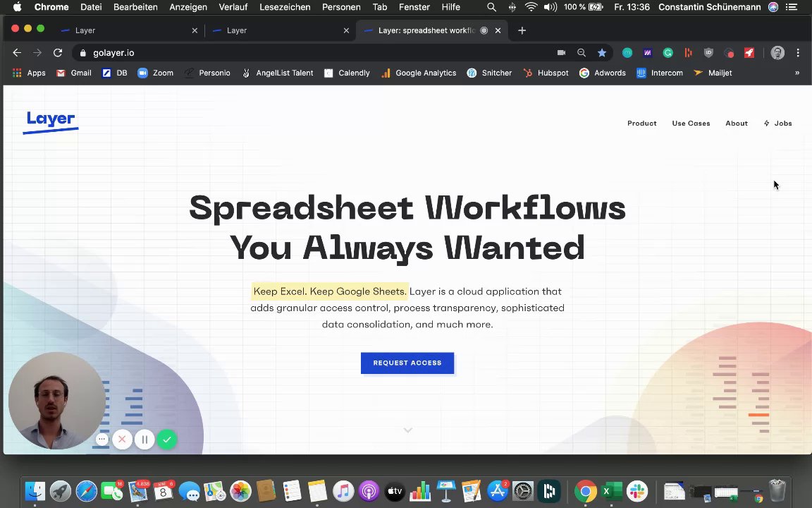Open the Apps shortcut in bookmarks bar

29,73
